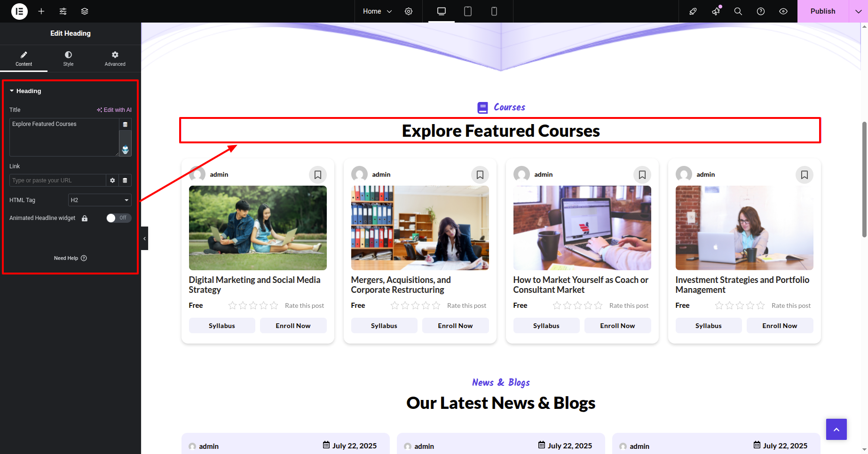Switch to tablet preview mode
Image resolution: width=868 pixels, height=454 pixels.
(x=468, y=11)
